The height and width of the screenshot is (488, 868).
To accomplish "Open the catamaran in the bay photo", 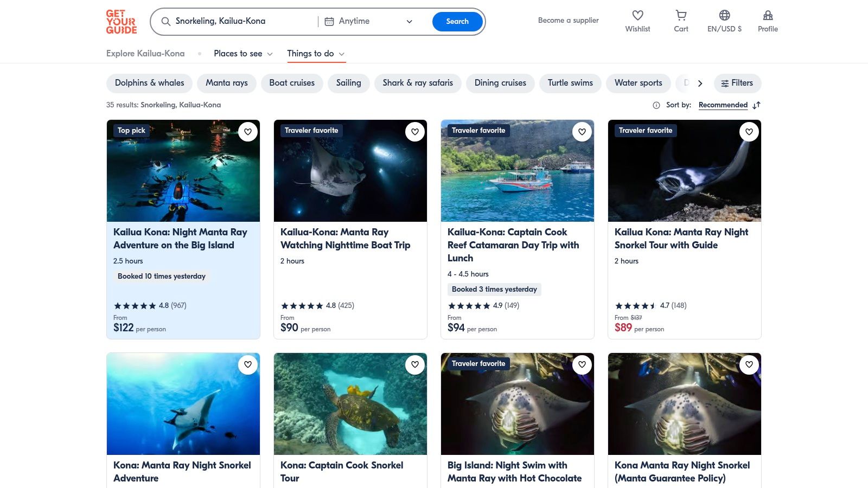I will (518, 171).
